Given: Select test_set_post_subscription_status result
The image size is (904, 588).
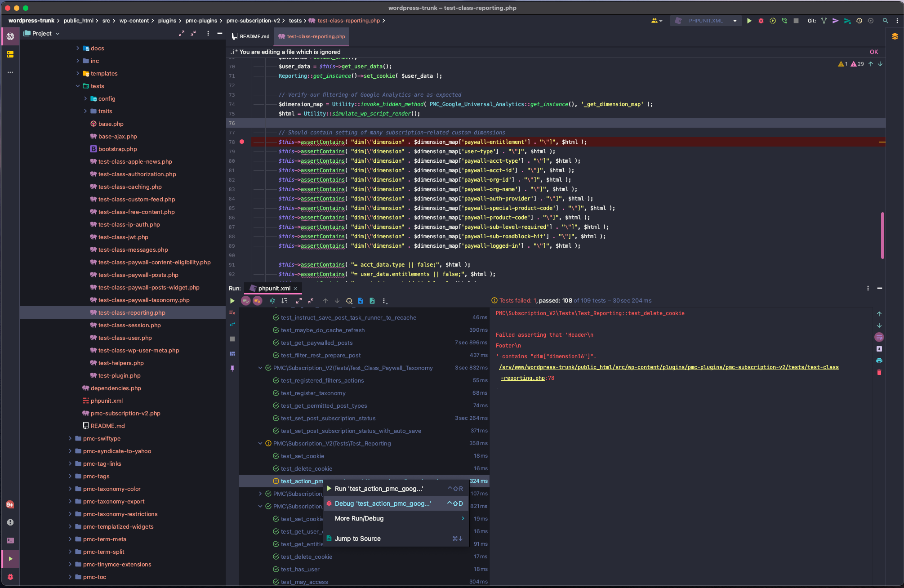Looking at the screenshot, I should (328, 418).
